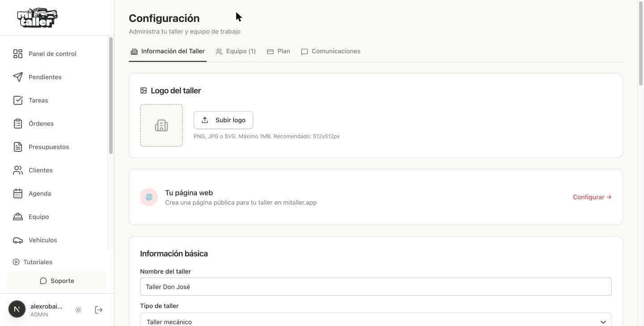The height and width of the screenshot is (326, 644).
Task: Click the Configuración heading
Action: pyautogui.click(x=164, y=18)
